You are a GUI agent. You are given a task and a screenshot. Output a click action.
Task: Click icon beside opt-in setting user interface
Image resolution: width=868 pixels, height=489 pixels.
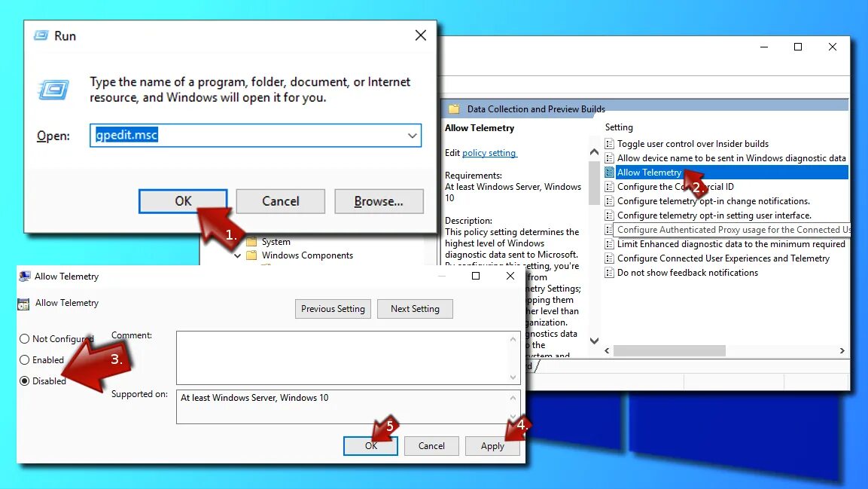(x=610, y=216)
